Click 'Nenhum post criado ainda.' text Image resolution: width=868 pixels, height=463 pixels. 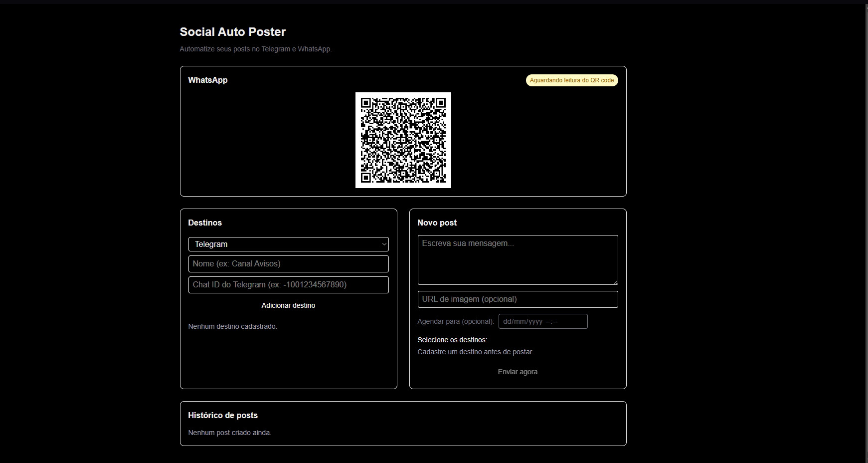pyautogui.click(x=230, y=433)
